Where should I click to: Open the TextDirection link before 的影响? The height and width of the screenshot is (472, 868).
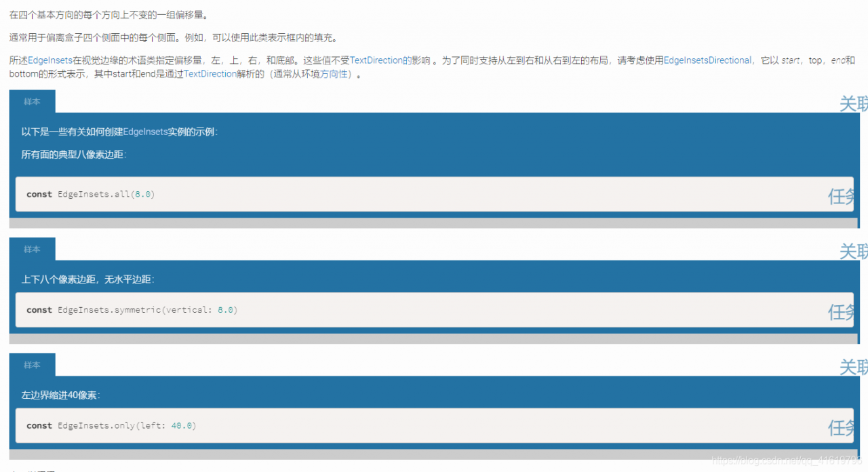click(x=376, y=60)
